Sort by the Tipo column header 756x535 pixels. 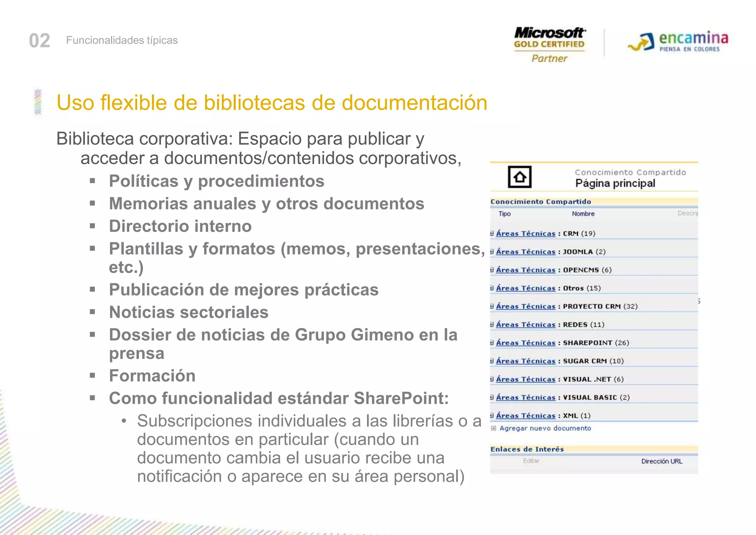(x=504, y=214)
